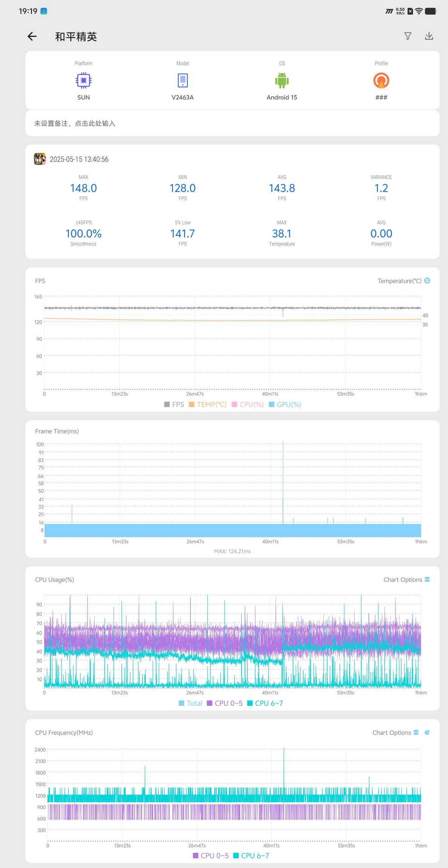Open the filter funnel icon
This screenshot has height=868, width=448.
(408, 36)
